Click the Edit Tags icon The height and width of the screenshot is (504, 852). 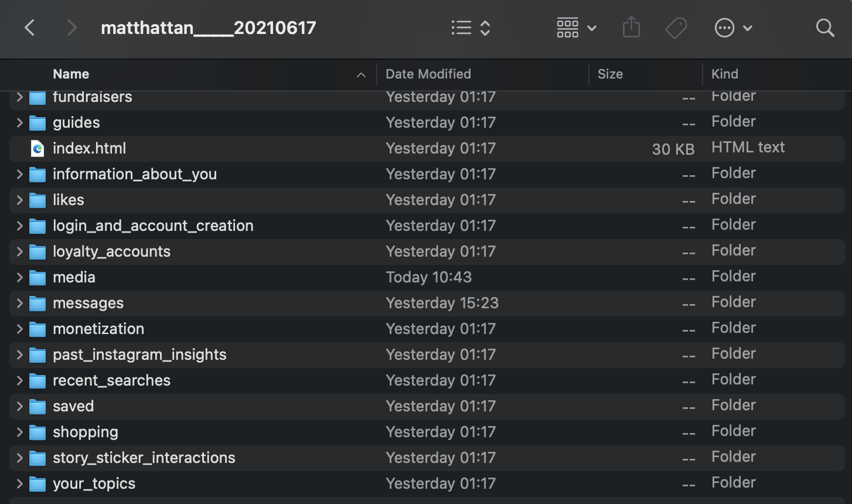click(676, 28)
